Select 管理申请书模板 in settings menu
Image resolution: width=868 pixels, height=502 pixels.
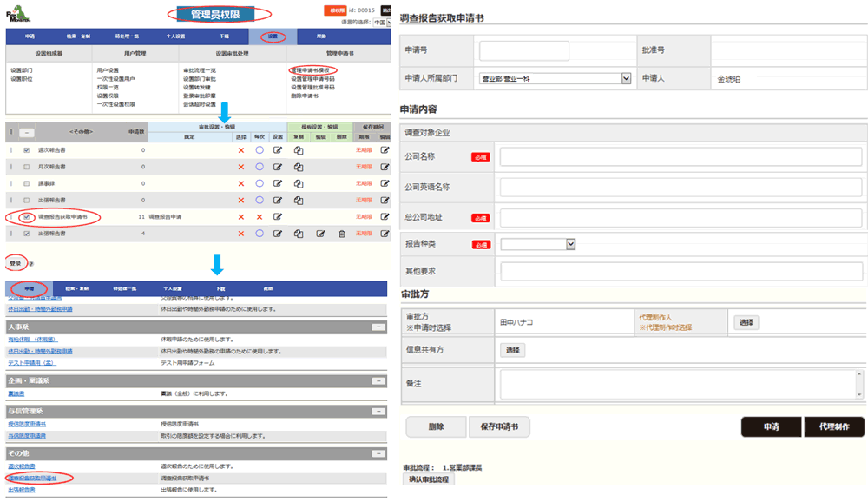[312, 69]
